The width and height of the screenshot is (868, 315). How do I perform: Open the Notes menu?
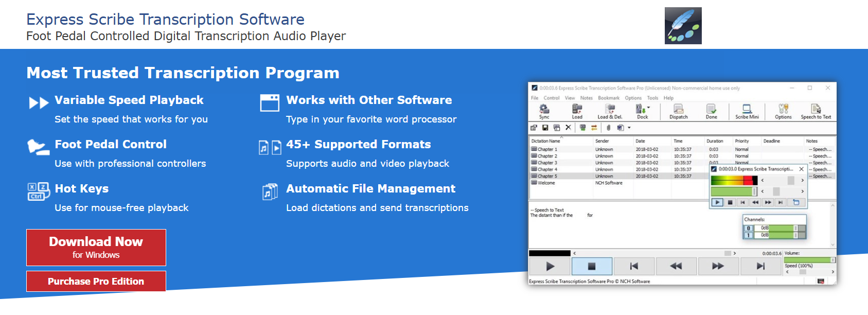586,98
